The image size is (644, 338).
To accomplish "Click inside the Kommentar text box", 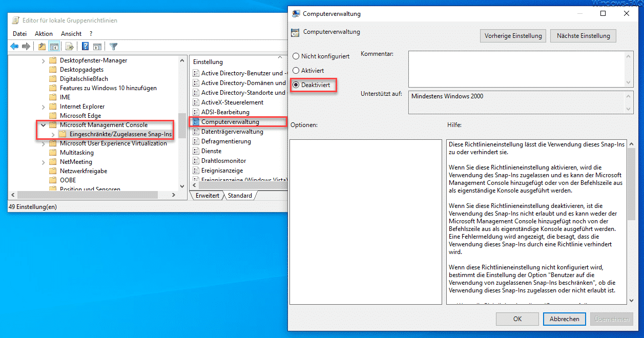I will coord(516,69).
